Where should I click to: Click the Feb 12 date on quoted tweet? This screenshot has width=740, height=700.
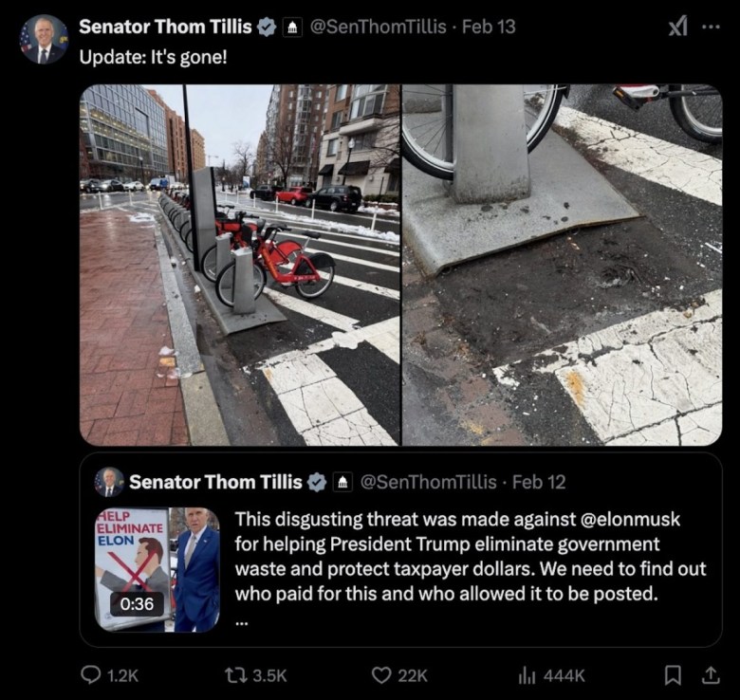[x=538, y=482]
